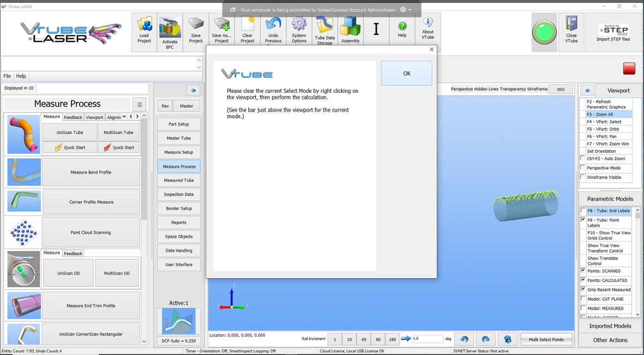Click the UniScan Tube button
The image size is (644, 355).
tap(70, 132)
